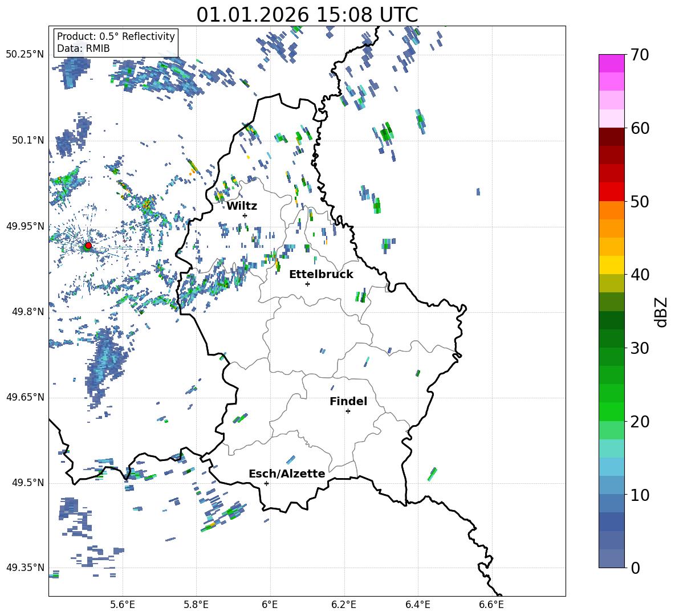Click the 70 colorbar tick label
This screenshot has width=675, height=616.
[640, 55]
